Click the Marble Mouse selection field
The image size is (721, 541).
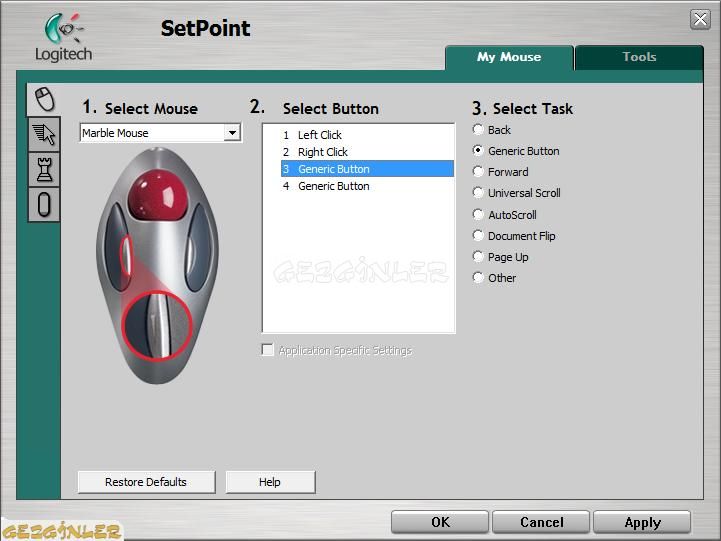(160, 133)
